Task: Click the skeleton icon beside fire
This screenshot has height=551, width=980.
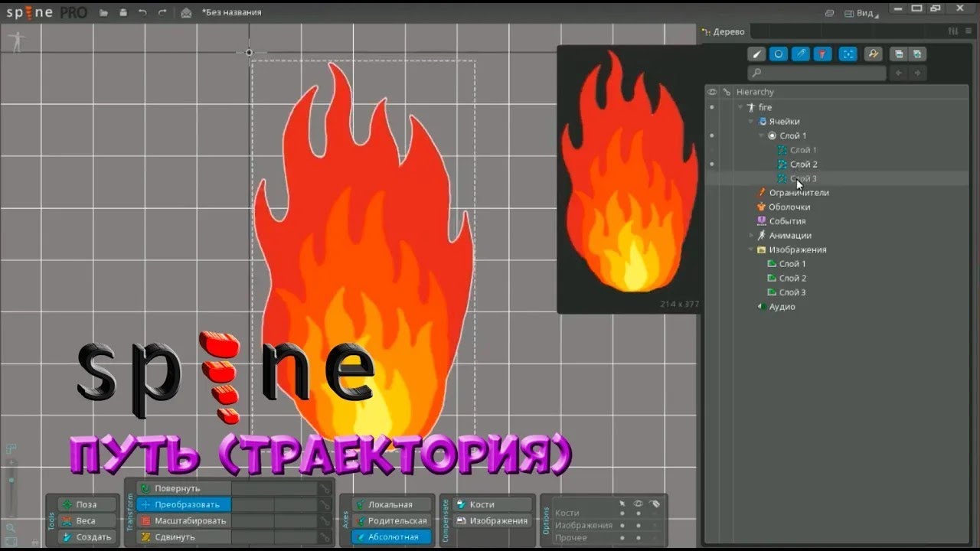Action: [x=751, y=107]
